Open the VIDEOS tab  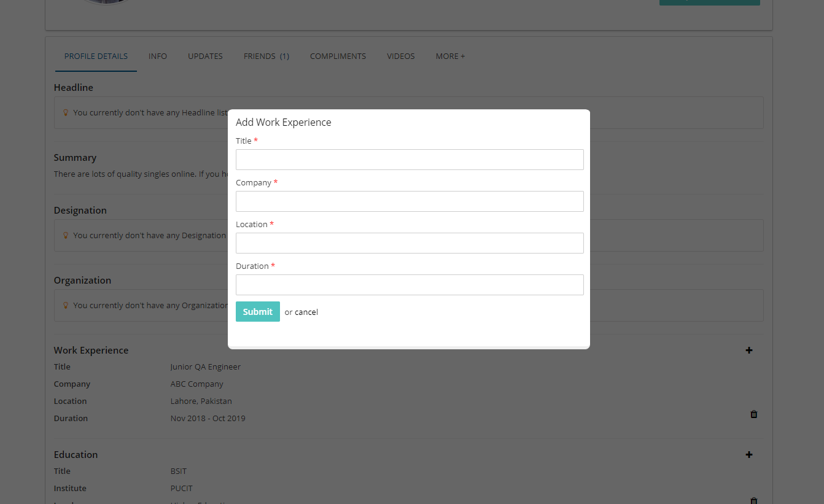pos(400,56)
